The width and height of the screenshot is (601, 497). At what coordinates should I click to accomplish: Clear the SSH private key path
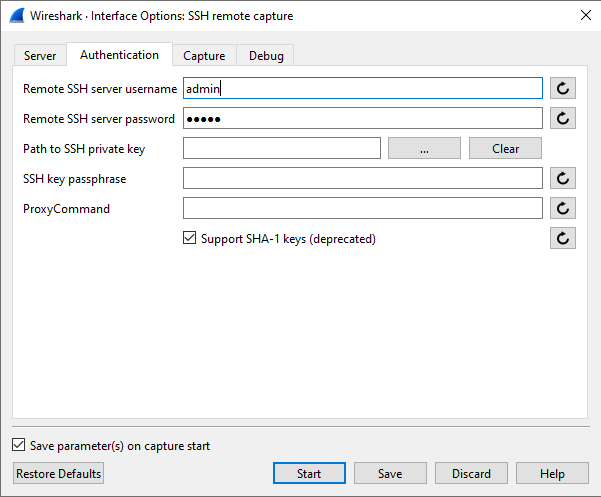505,148
